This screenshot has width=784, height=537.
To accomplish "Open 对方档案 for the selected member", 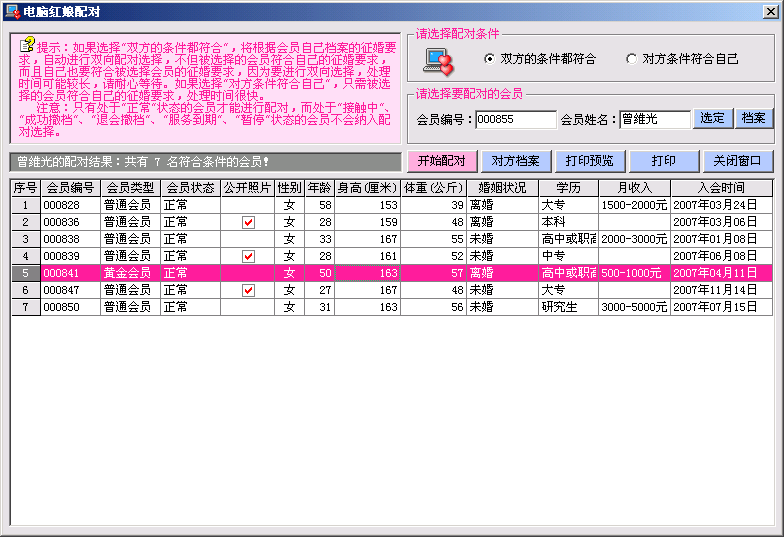I will tap(515, 161).
